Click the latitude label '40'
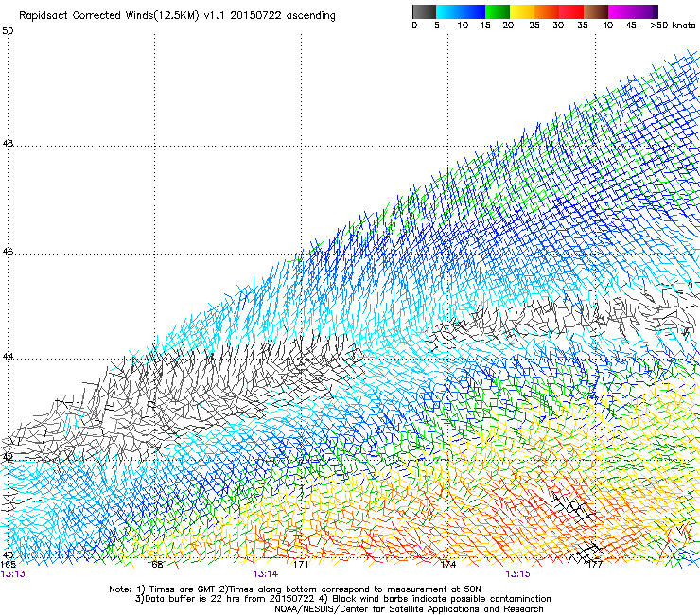The image size is (700, 615). pos(8,555)
